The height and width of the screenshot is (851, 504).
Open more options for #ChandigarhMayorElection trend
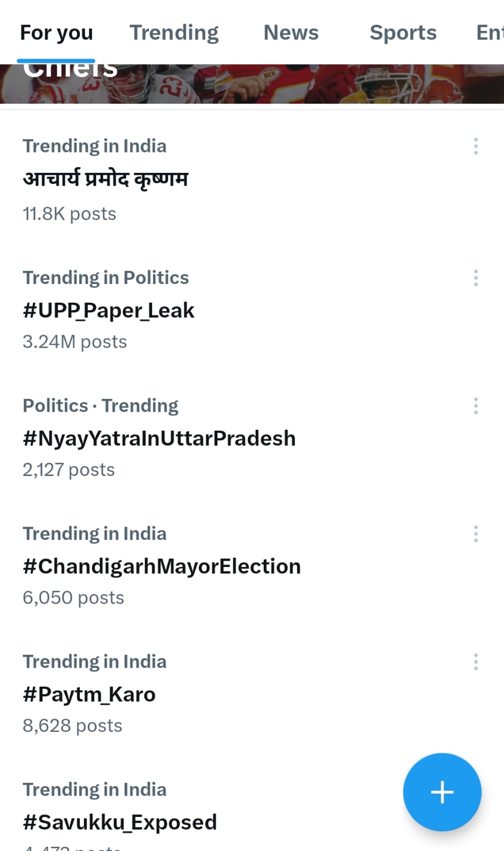476,533
